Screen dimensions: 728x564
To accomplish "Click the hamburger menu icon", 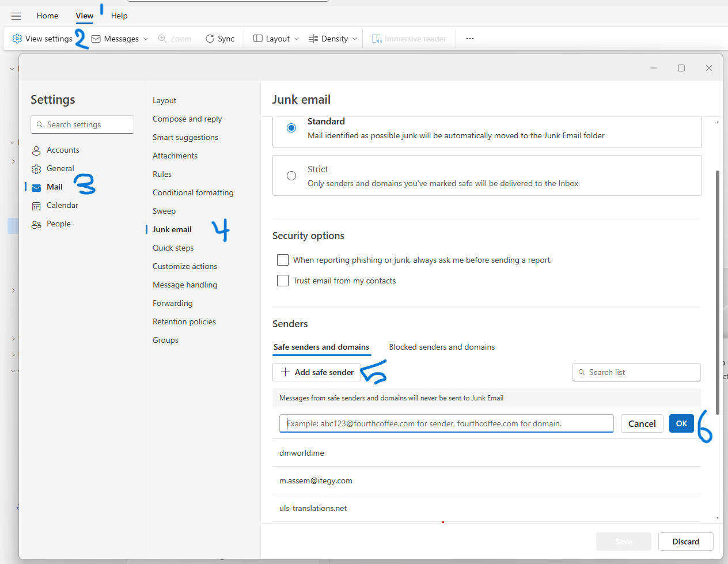I will pyautogui.click(x=16, y=16).
